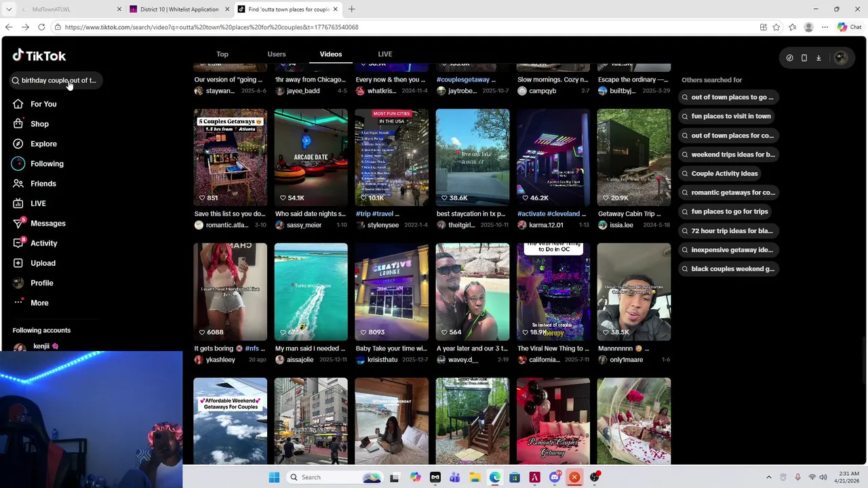Open the browser profile icon

pyautogui.click(x=808, y=27)
